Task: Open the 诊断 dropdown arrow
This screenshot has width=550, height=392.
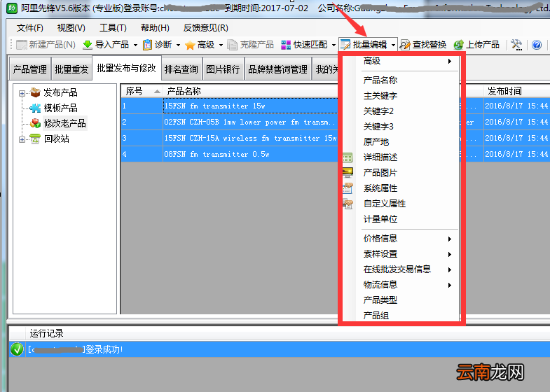Action: (178, 45)
